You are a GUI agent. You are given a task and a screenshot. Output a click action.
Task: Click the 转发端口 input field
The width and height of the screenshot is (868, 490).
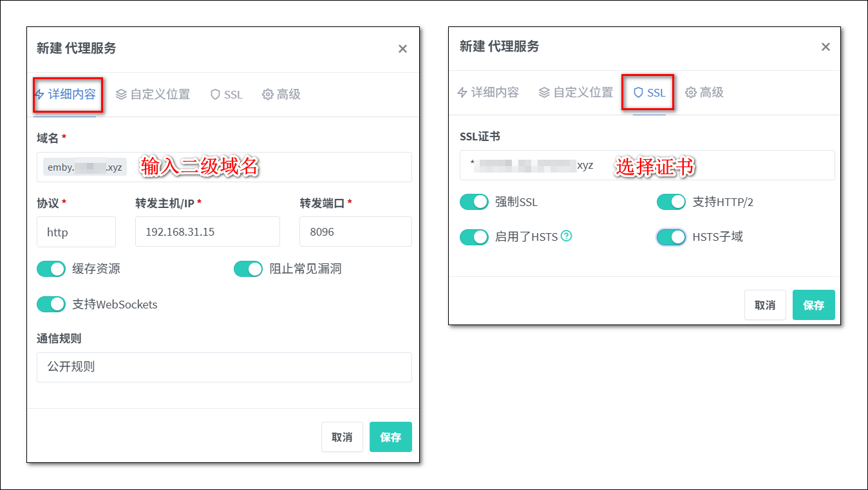(355, 232)
